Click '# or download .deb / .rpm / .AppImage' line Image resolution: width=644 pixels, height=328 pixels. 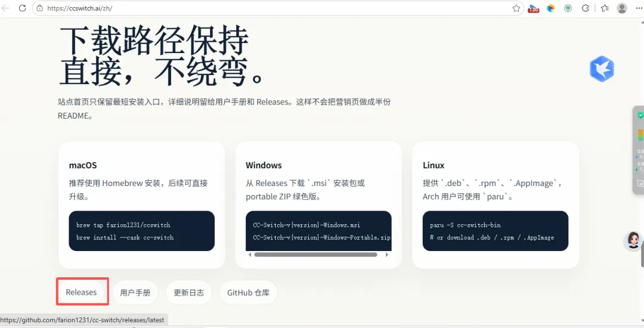(x=492, y=237)
